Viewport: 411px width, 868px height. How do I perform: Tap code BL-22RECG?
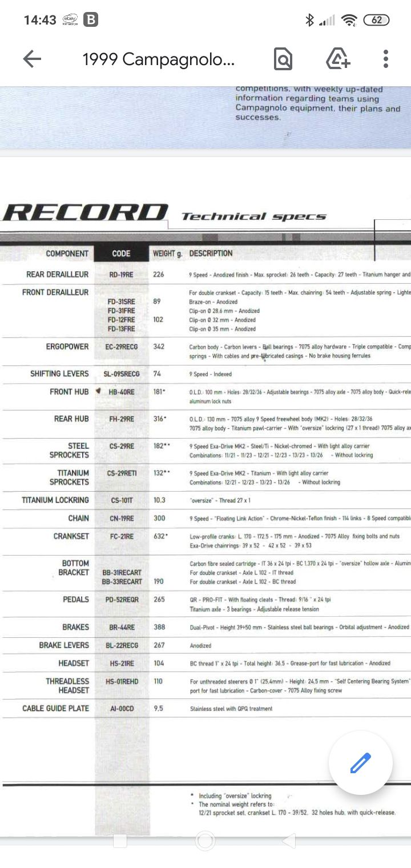(x=122, y=645)
